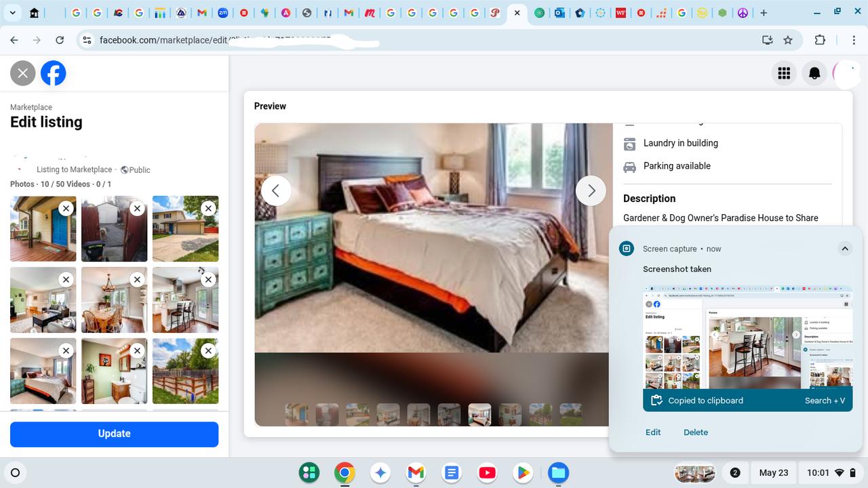Remove the blue front door photo
Image resolution: width=868 pixels, height=488 pixels.
66,208
